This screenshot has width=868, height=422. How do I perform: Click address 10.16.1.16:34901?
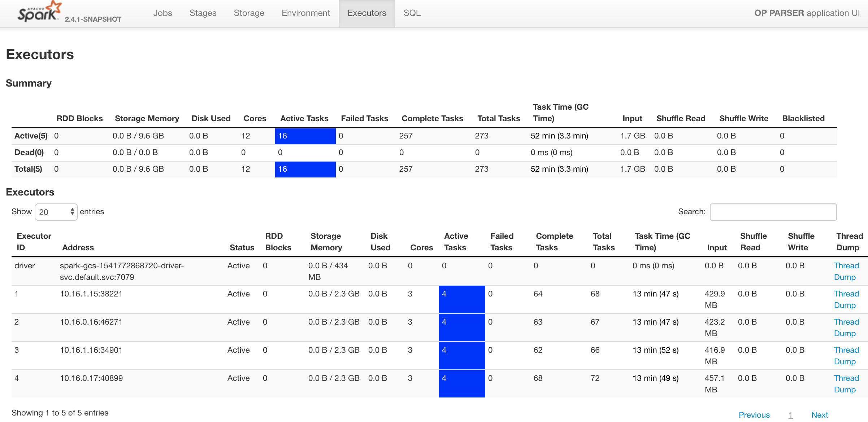pyautogui.click(x=91, y=350)
